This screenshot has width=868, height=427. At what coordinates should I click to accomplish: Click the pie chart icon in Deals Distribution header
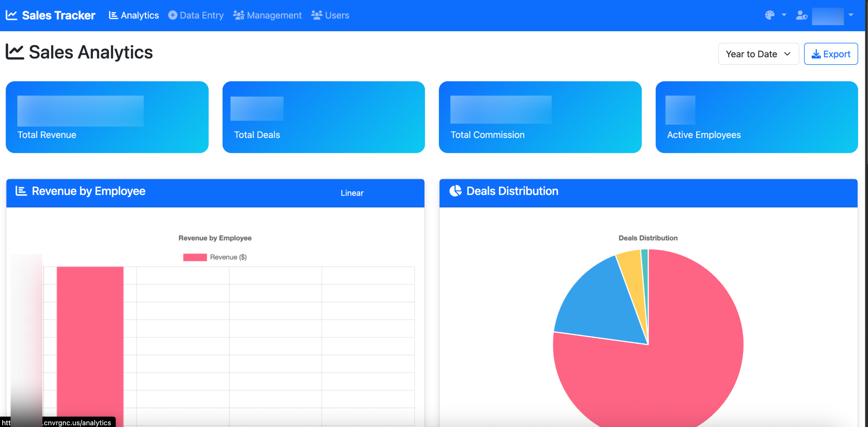pyautogui.click(x=455, y=191)
